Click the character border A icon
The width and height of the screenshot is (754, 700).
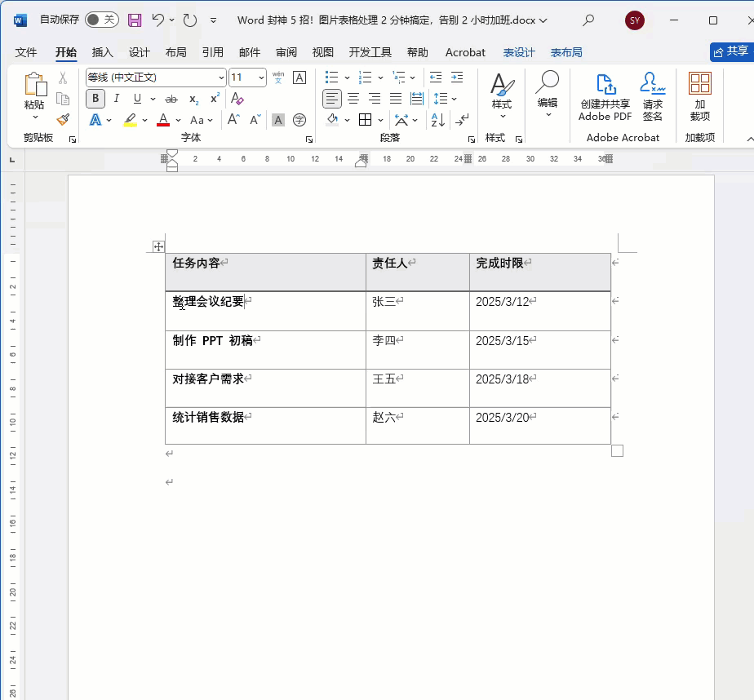click(x=299, y=78)
